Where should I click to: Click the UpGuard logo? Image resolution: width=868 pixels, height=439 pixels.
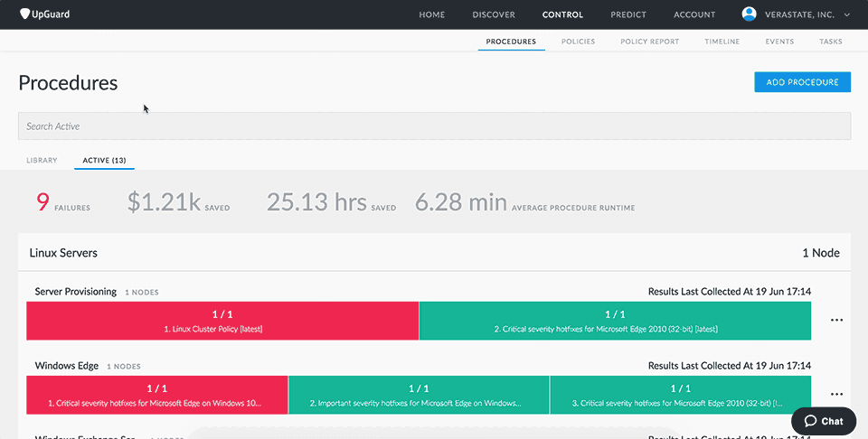pyautogui.click(x=44, y=14)
